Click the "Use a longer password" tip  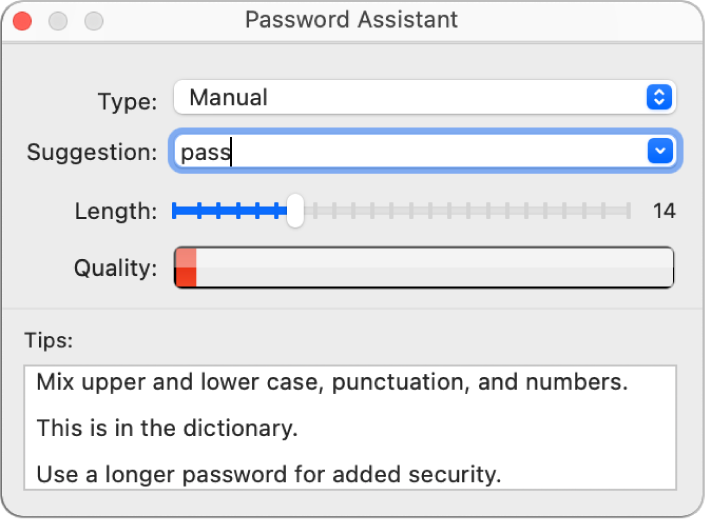coord(268,474)
